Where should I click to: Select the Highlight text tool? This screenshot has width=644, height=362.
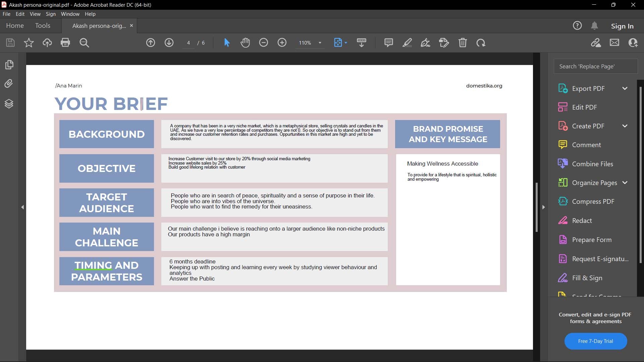coord(407,43)
